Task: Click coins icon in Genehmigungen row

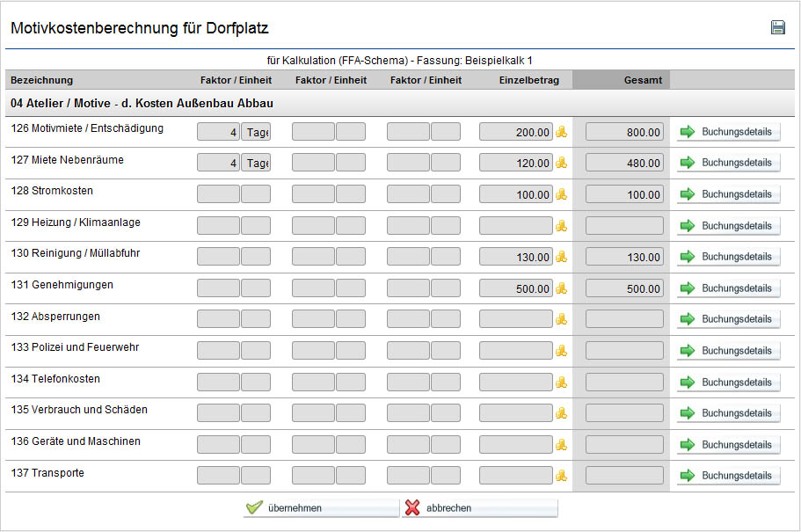Action: [x=562, y=288]
